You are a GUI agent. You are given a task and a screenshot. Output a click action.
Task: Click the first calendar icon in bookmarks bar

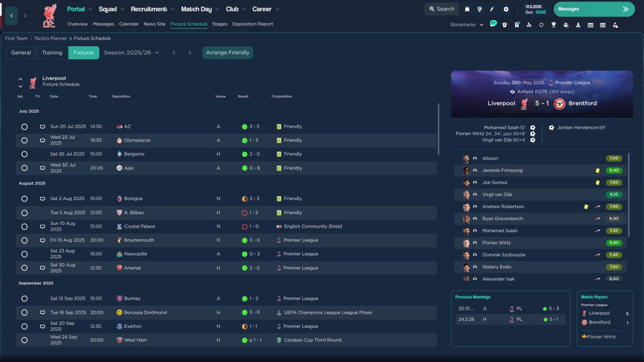click(x=591, y=25)
